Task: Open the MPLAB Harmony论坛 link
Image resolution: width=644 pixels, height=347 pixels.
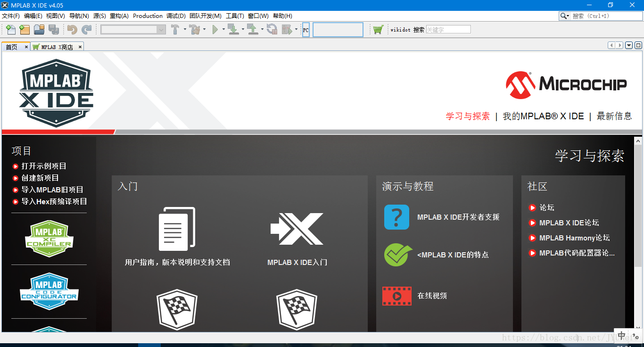Action: click(575, 238)
